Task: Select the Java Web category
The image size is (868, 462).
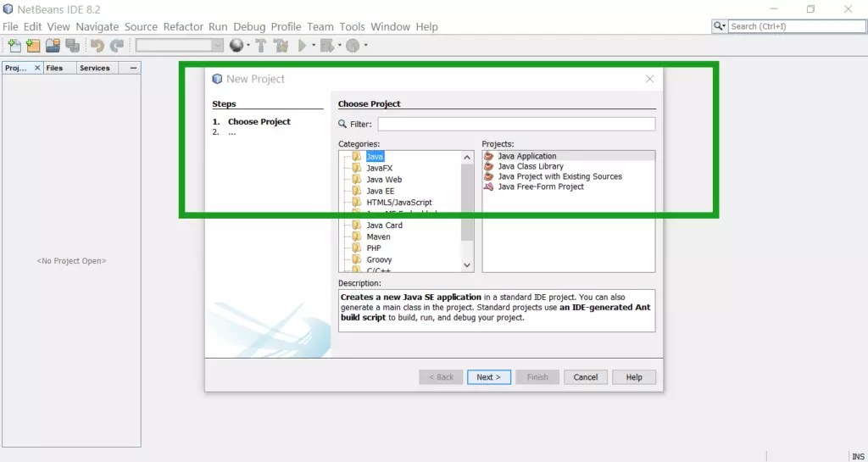Action: point(384,180)
